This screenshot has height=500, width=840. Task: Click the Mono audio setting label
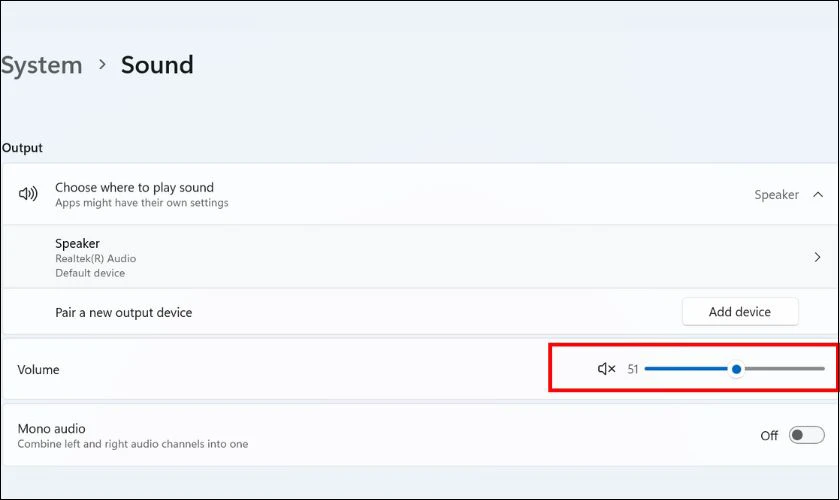point(51,429)
